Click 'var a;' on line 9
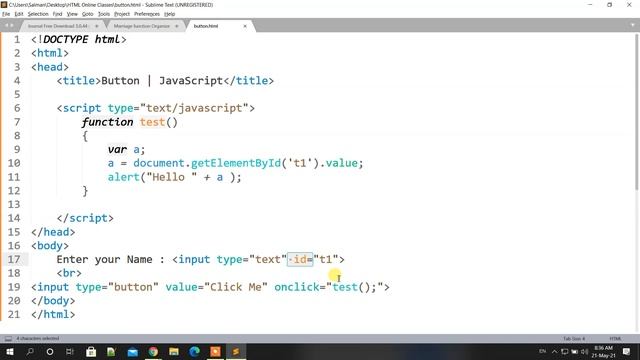 [x=126, y=149]
